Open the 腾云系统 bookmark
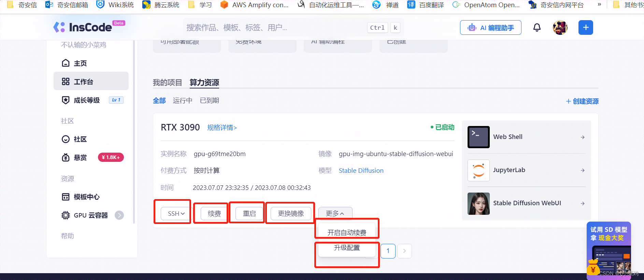The height and width of the screenshot is (280, 644). click(161, 5)
